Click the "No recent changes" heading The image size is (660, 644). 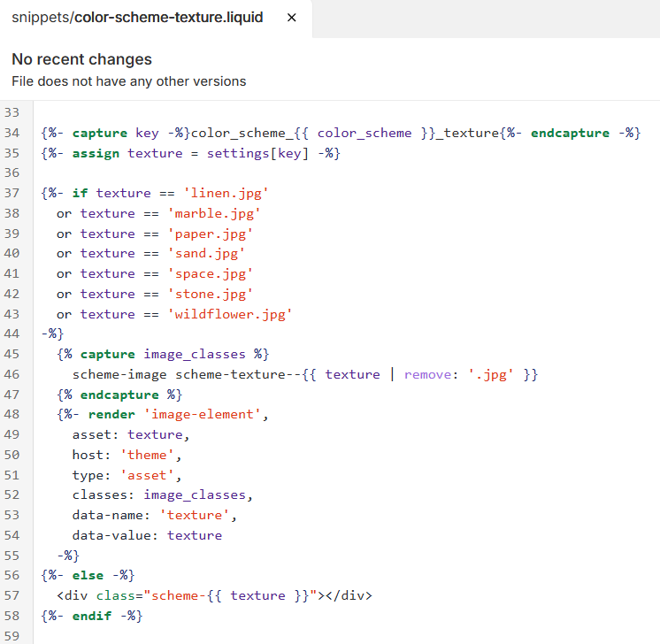coord(81,59)
